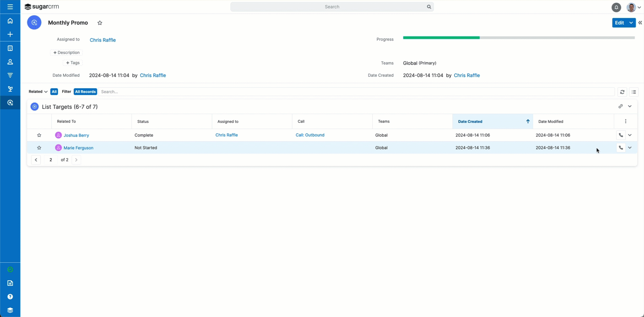Select the Opportunities plant icon in sidebar
The image size is (644, 317).
click(x=10, y=89)
